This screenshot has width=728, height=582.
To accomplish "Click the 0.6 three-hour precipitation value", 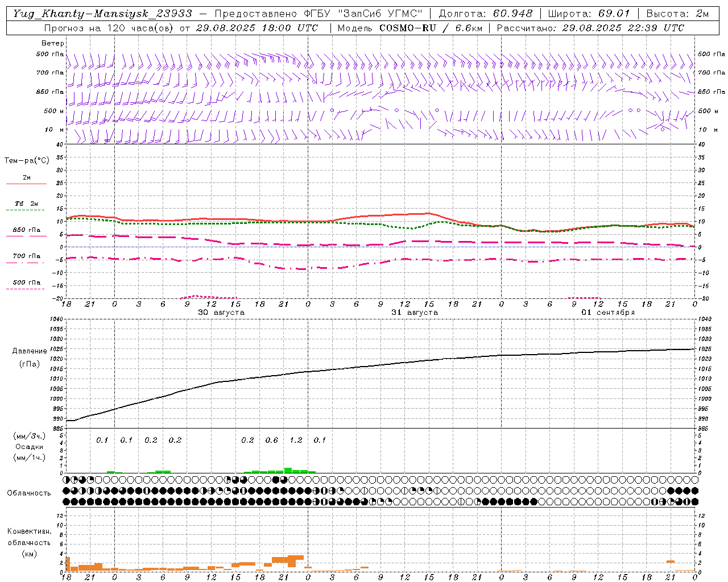I will (x=272, y=440).
